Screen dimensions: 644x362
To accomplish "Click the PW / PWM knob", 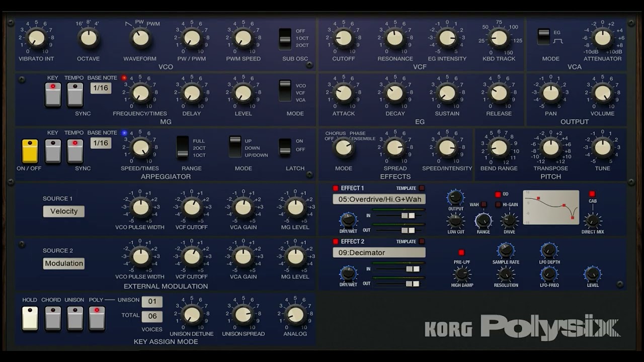I will pyautogui.click(x=192, y=38).
